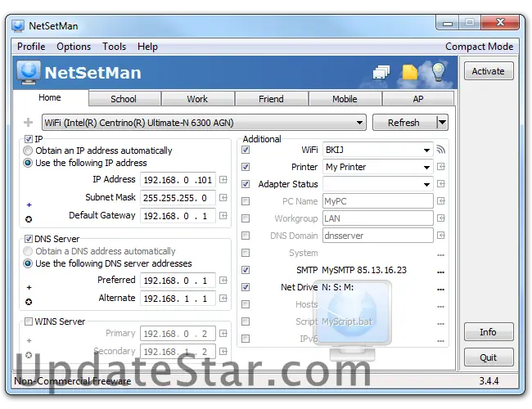Switch to the Work profile tab
The width and height of the screenshot is (532, 409).
[197, 99]
